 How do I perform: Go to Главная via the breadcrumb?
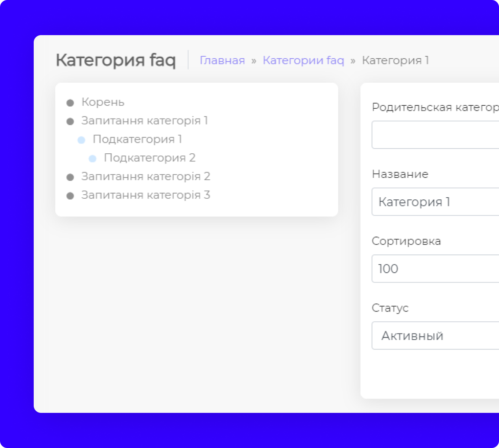[222, 60]
